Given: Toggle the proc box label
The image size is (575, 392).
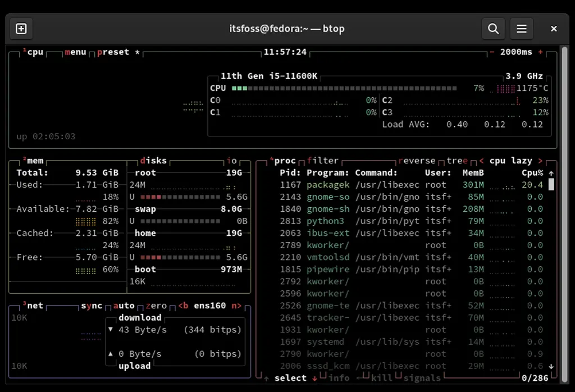Looking at the screenshot, I should (x=283, y=161).
